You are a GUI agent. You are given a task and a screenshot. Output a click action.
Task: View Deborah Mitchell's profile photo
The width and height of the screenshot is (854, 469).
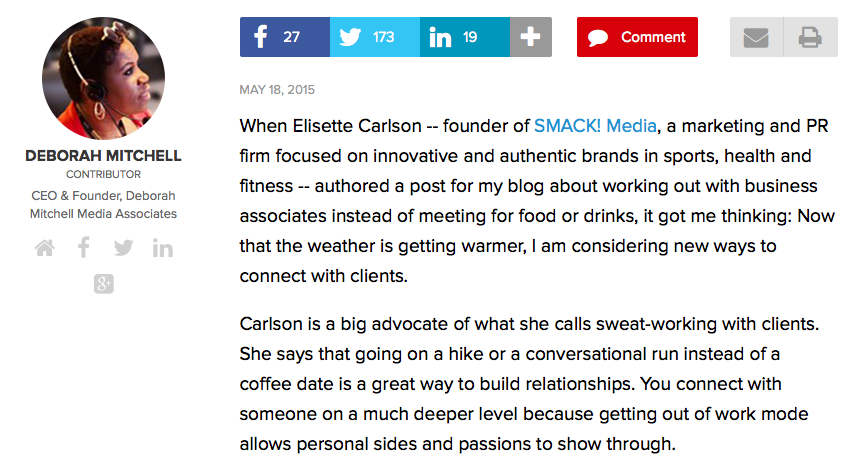(x=103, y=78)
